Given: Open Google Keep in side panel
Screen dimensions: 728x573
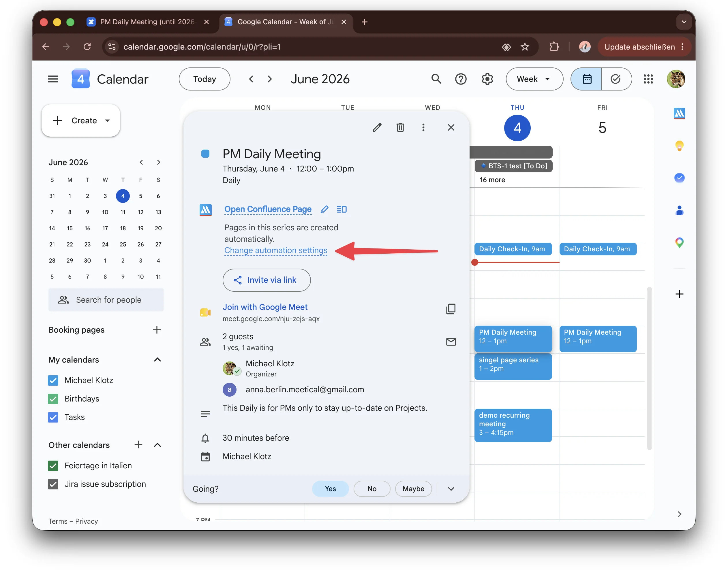Looking at the screenshot, I should [679, 146].
